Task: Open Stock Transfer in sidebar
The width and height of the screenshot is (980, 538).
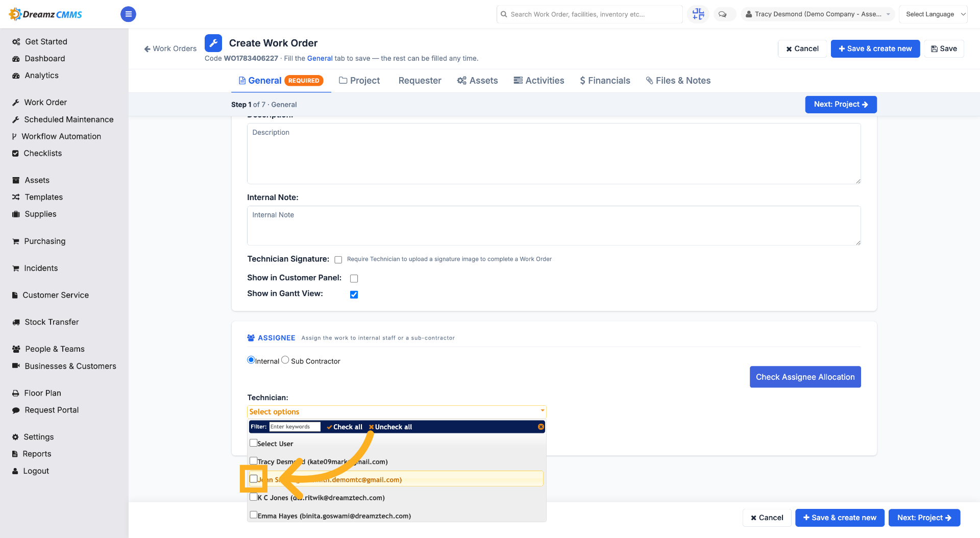Action: 52,322
